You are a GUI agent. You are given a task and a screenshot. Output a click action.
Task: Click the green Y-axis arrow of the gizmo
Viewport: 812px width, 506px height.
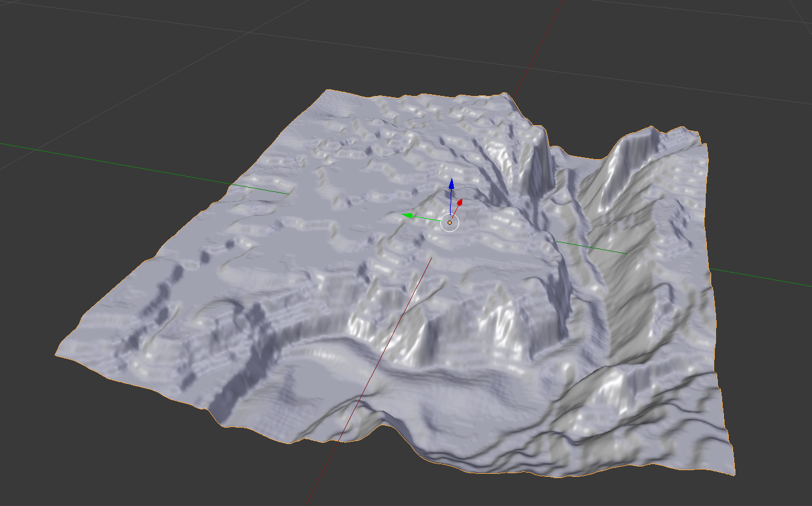408,215
